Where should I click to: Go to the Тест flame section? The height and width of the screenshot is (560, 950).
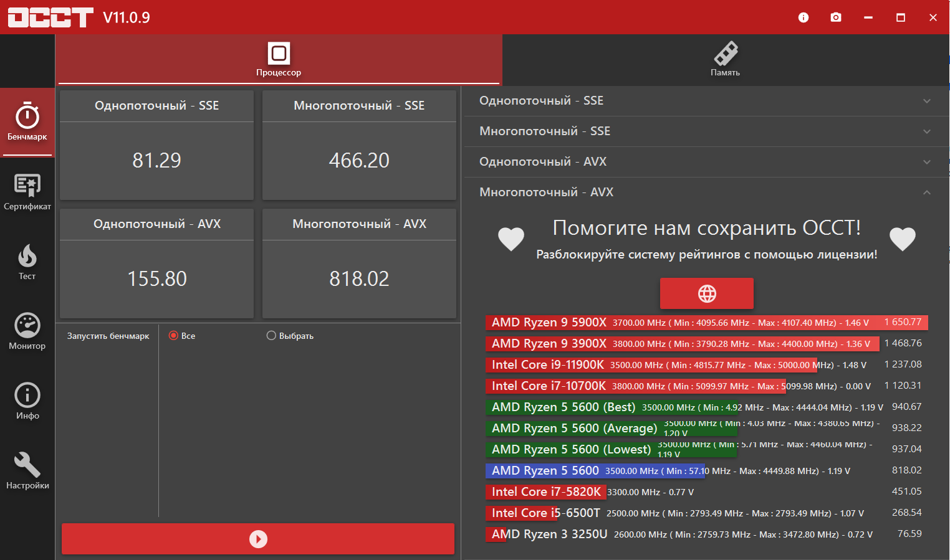point(27,262)
